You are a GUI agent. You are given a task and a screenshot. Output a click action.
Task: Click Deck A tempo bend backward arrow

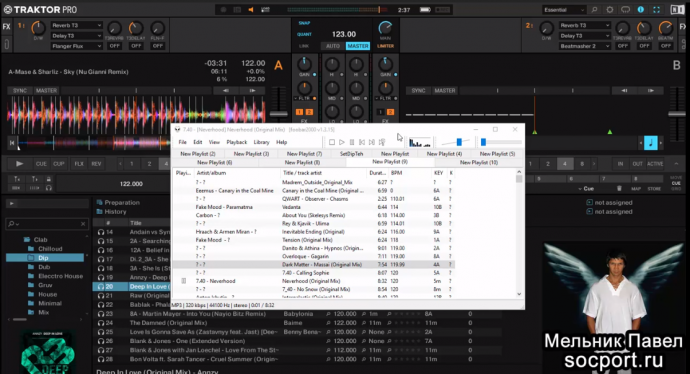point(226,91)
